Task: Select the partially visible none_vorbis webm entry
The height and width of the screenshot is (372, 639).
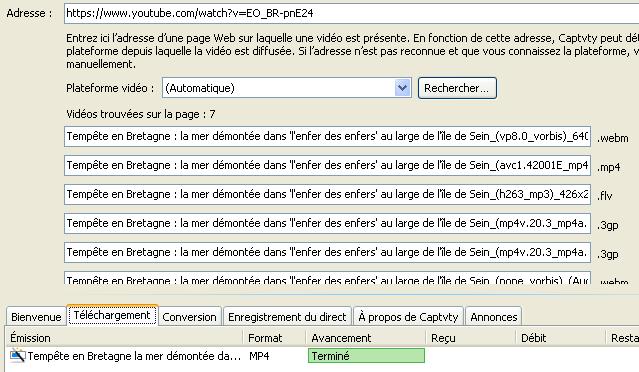Action: coord(327,278)
